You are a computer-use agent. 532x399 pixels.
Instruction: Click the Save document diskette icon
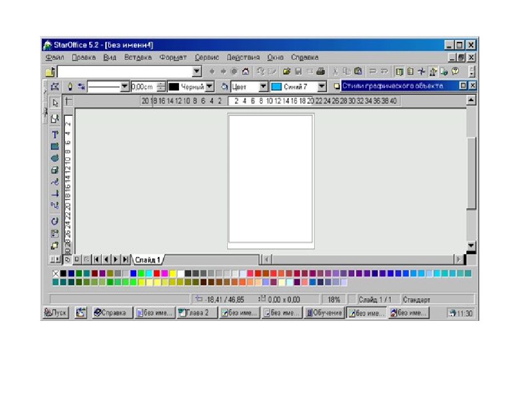(298, 71)
